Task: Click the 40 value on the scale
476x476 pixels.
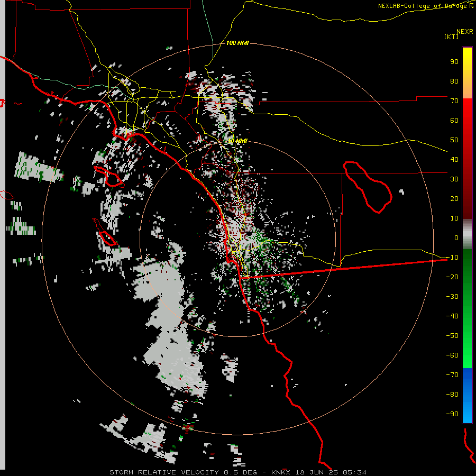Action: click(454, 159)
